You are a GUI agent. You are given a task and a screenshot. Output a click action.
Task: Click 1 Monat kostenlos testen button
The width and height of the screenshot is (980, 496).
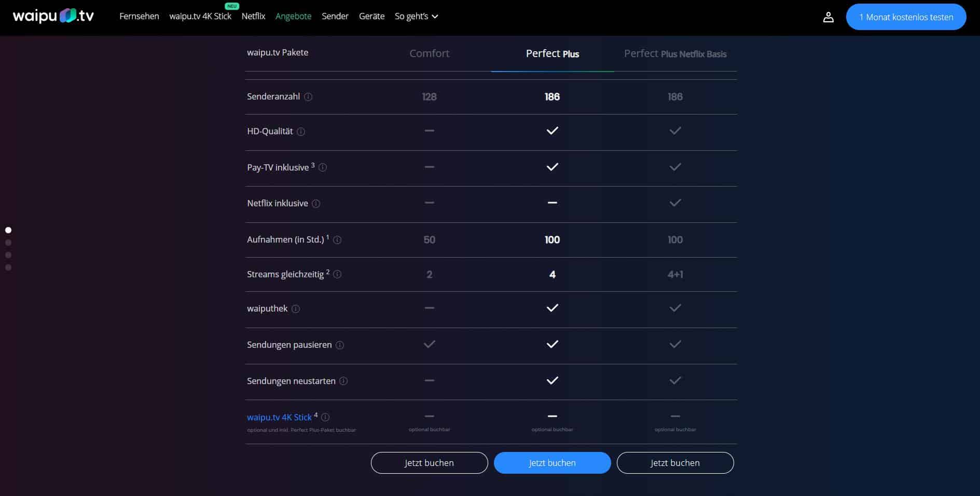906,17
